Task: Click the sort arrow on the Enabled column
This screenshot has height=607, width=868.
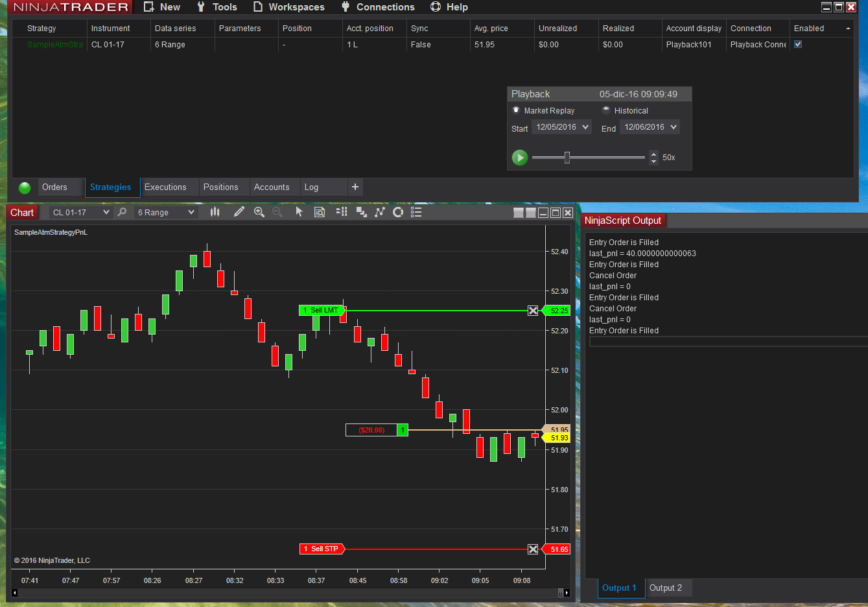Action: 848,29
